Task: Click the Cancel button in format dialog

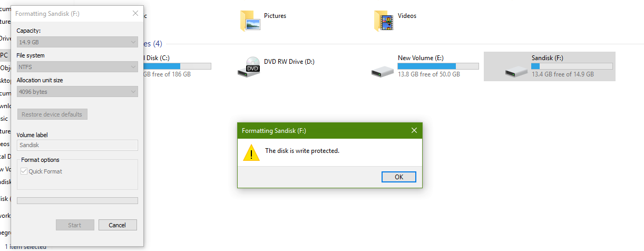Action: 118,225
